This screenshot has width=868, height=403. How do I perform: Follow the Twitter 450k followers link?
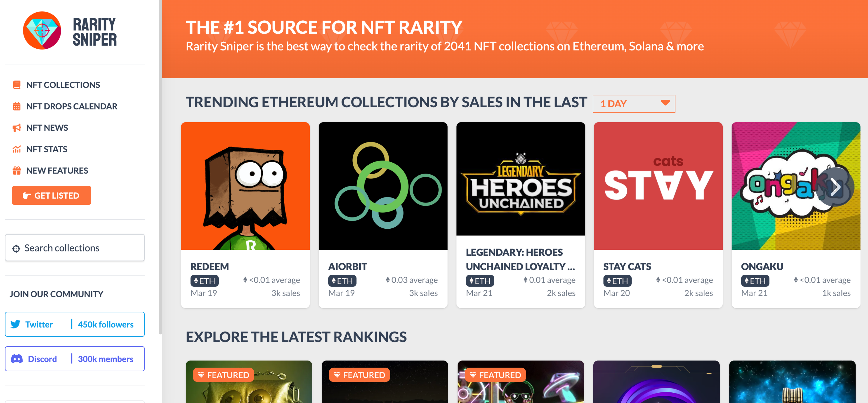click(75, 325)
